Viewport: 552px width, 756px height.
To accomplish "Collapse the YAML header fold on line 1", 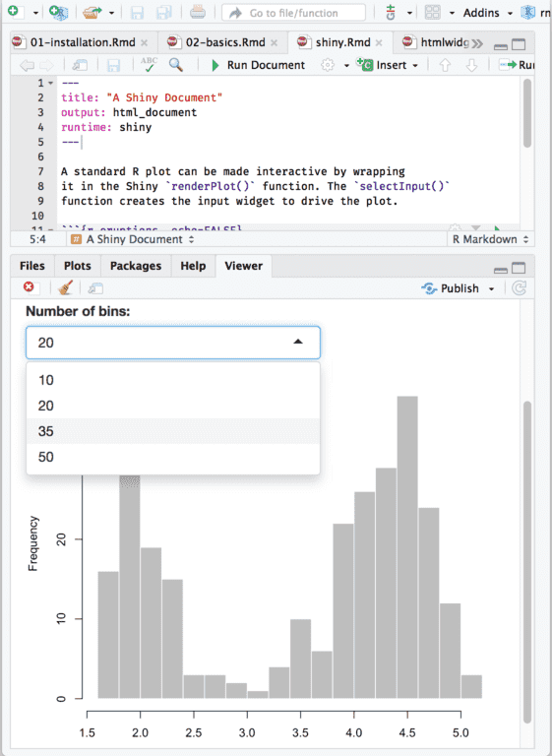I will (x=50, y=84).
